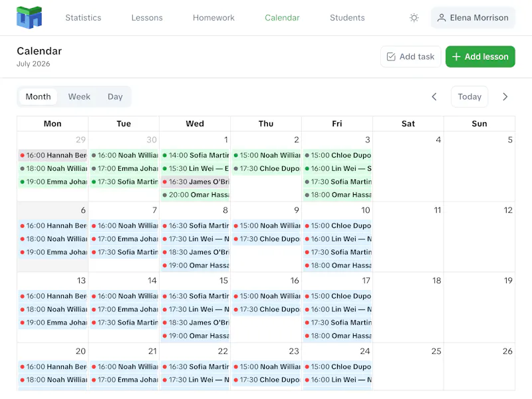This screenshot has width=532, height=399.
Task: Open 16:30 Sofia Martin lesson on July 22
Action: pyautogui.click(x=196, y=367)
